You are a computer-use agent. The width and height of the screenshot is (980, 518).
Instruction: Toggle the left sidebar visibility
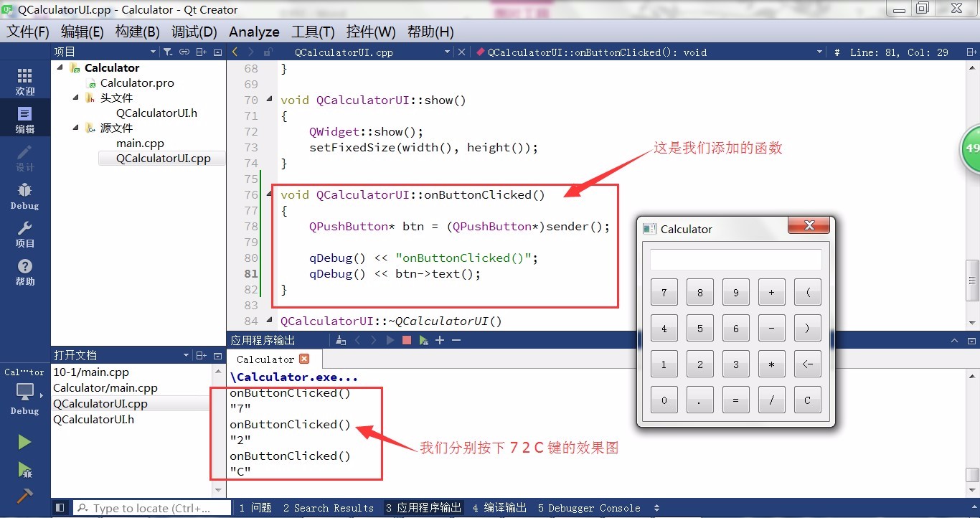60,507
